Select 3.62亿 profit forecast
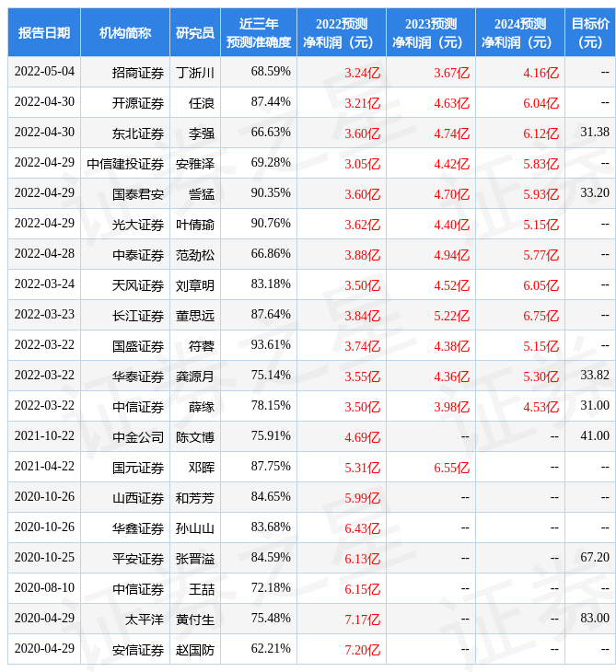The width and height of the screenshot is (616, 672). [x=362, y=225]
